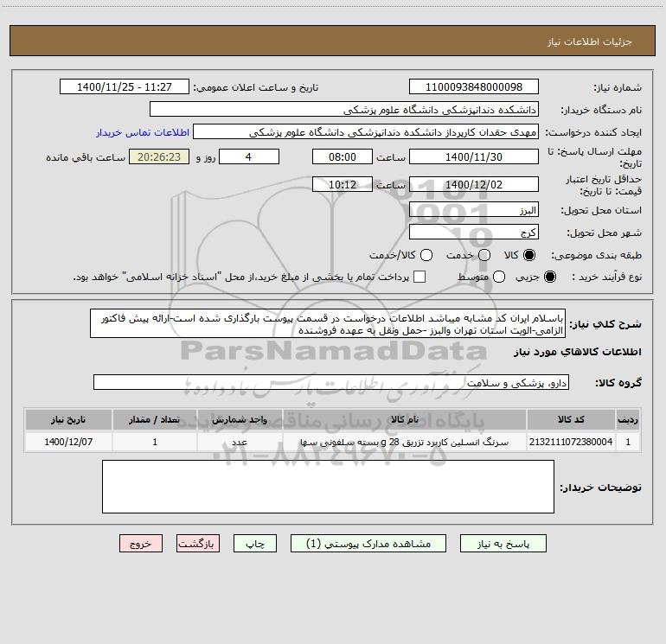Select the جزیی purchase type radio
This screenshot has width=666, height=644.
click(549, 277)
